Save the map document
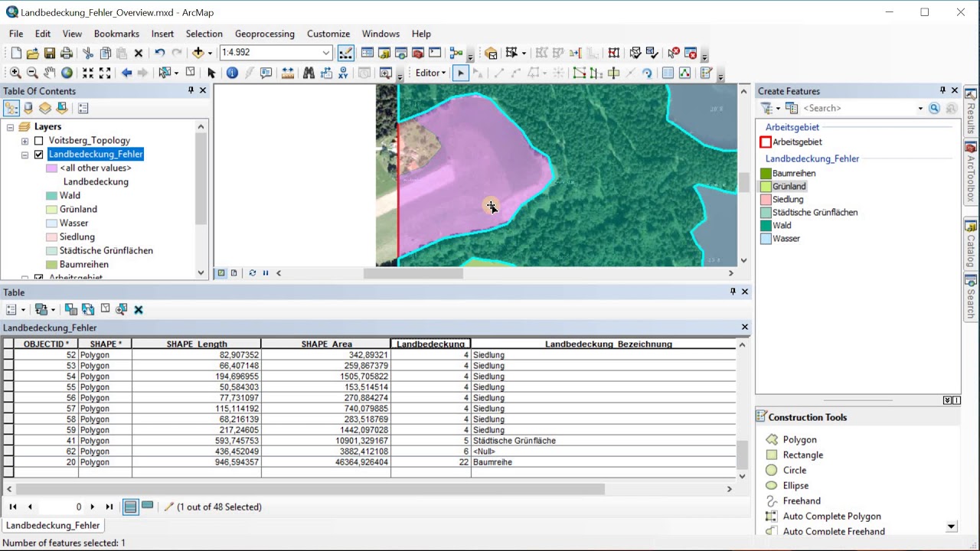The height and width of the screenshot is (551, 980). 49,53
